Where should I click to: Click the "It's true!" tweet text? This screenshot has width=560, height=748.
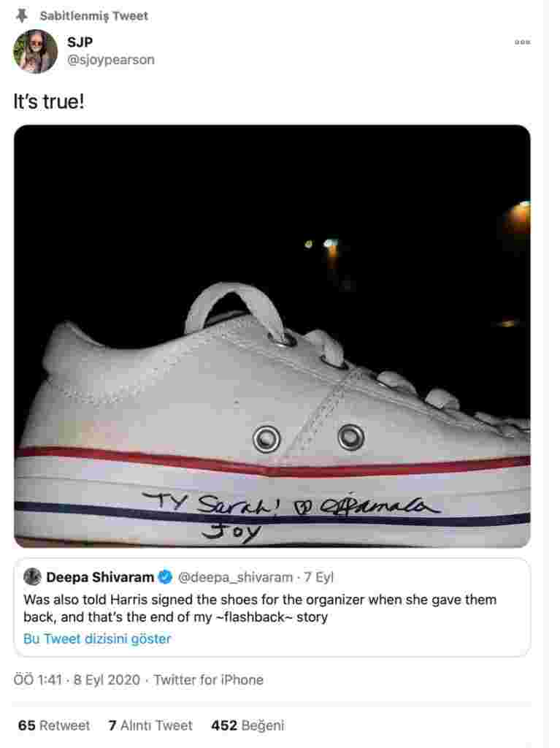[x=49, y=102]
